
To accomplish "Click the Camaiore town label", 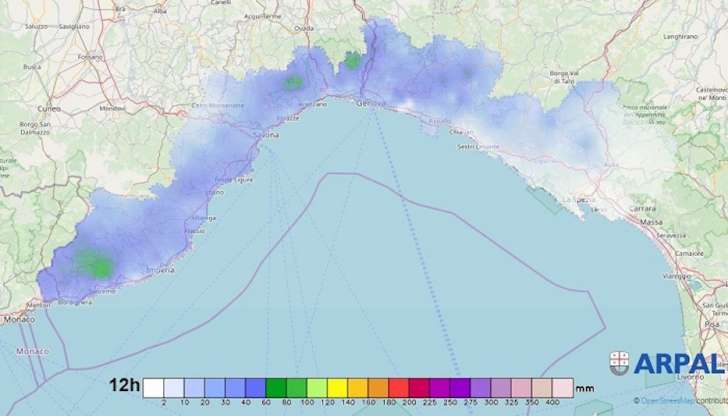I will 689,254.
